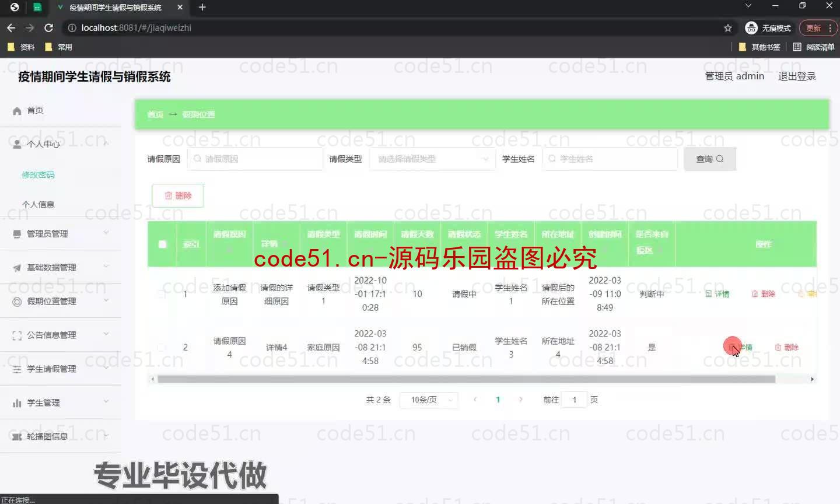Click the 假期位置管理 sidebar icon
The image size is (840, 504).
[x=17, y=302]
